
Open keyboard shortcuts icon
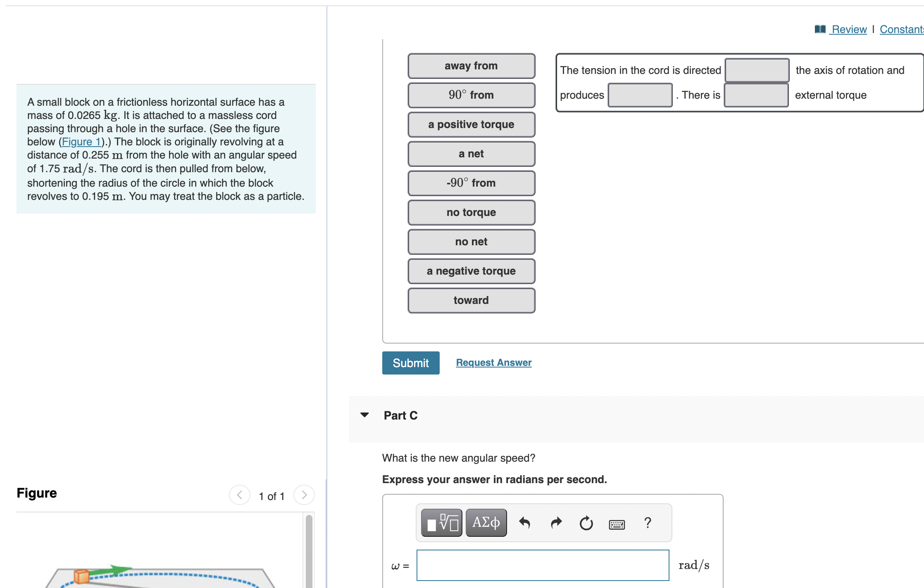pyautogui.click(x=617, y=524)
